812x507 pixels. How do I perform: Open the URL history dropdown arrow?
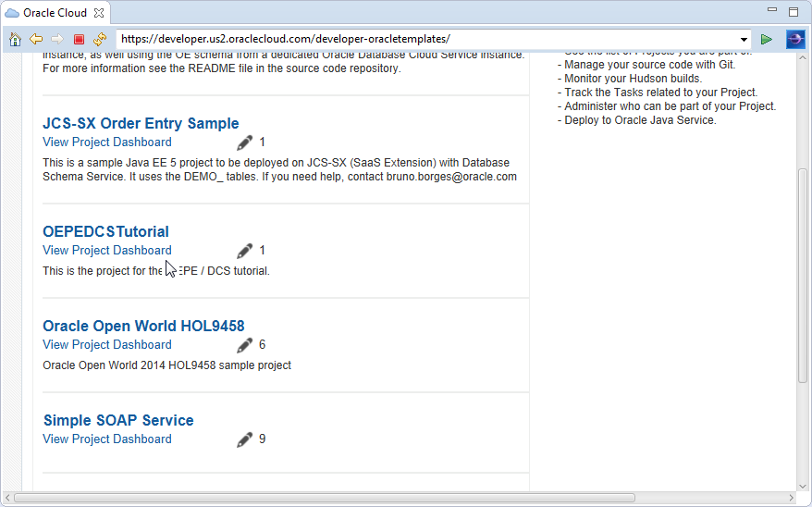tap(744, 40)
